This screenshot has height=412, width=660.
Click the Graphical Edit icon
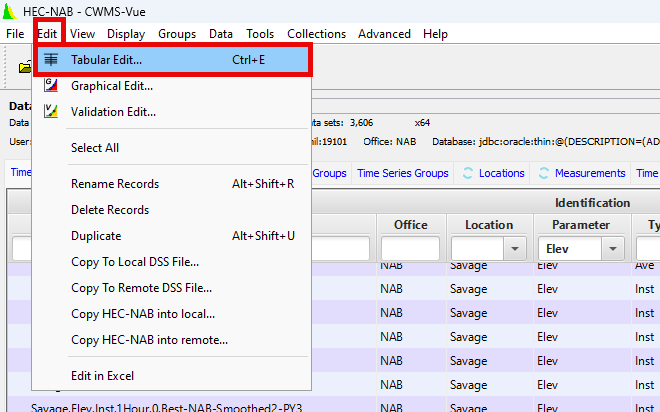tap(51, 86)
